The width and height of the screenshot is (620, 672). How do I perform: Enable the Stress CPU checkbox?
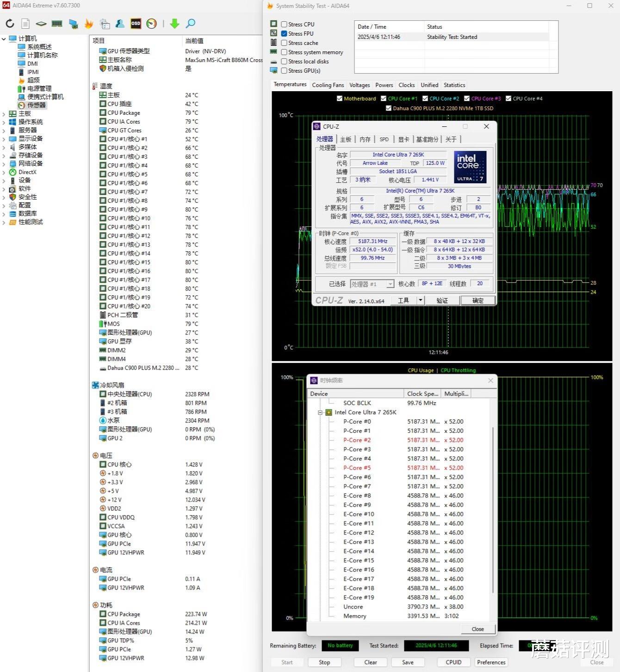284,25
